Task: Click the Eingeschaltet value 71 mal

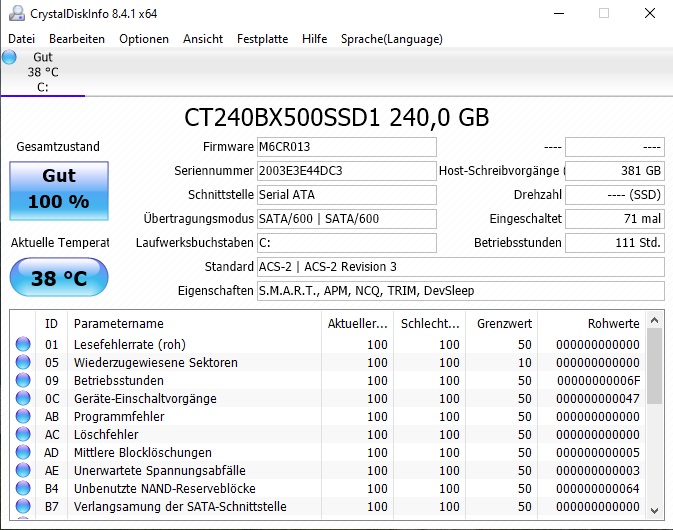Action: 615,219
